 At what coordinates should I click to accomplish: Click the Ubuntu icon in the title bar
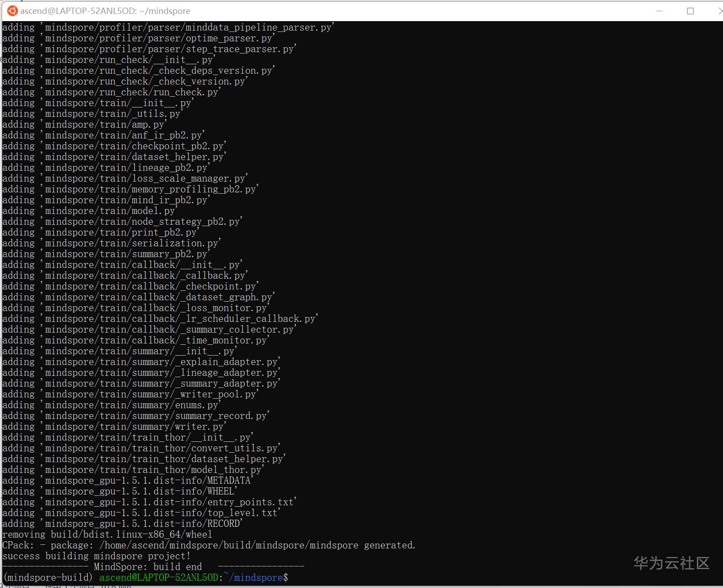[x=12, y=11]
